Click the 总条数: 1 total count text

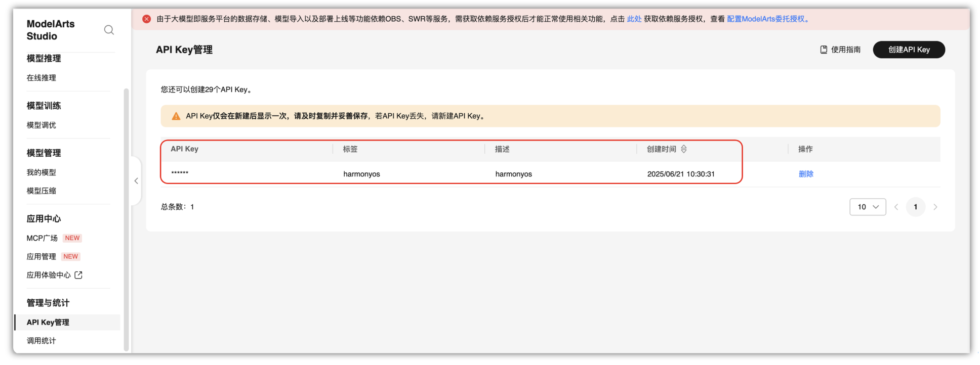point(178,207)
